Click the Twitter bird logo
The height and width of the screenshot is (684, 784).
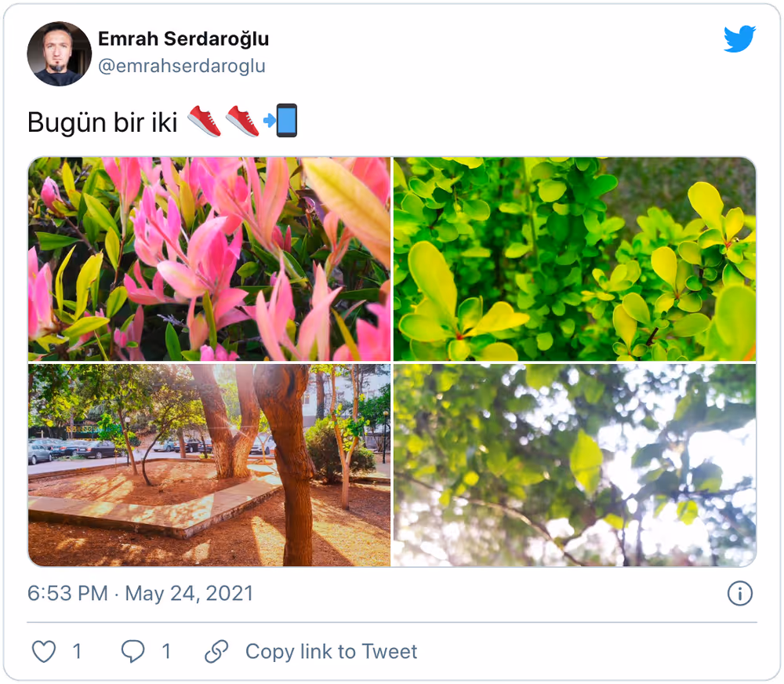click(x=739, y=38)
